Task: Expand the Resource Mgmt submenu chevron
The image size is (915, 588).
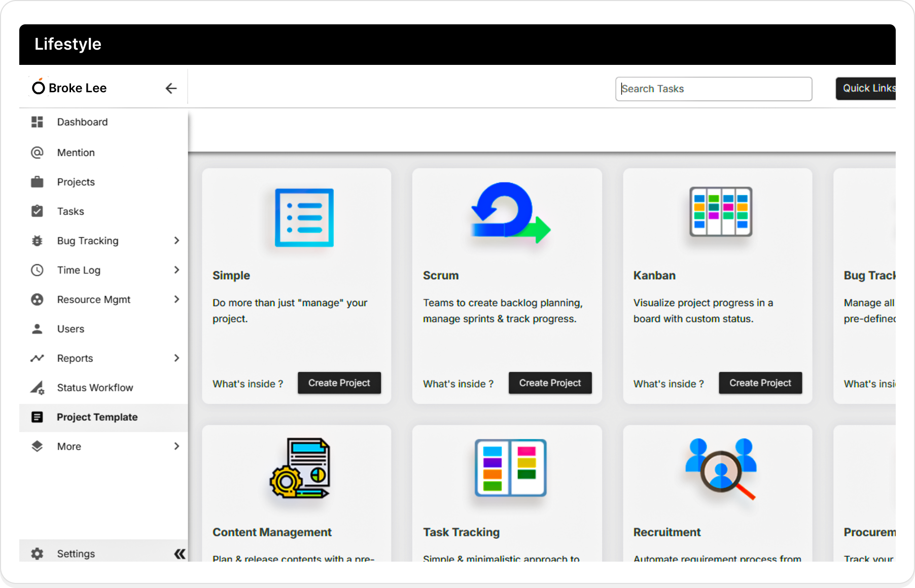Action: coord(177,300)
